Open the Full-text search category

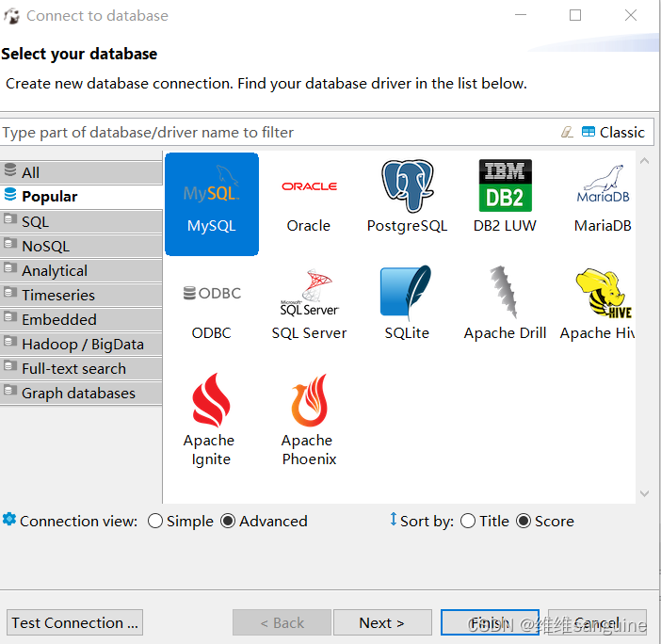(81, 368)
